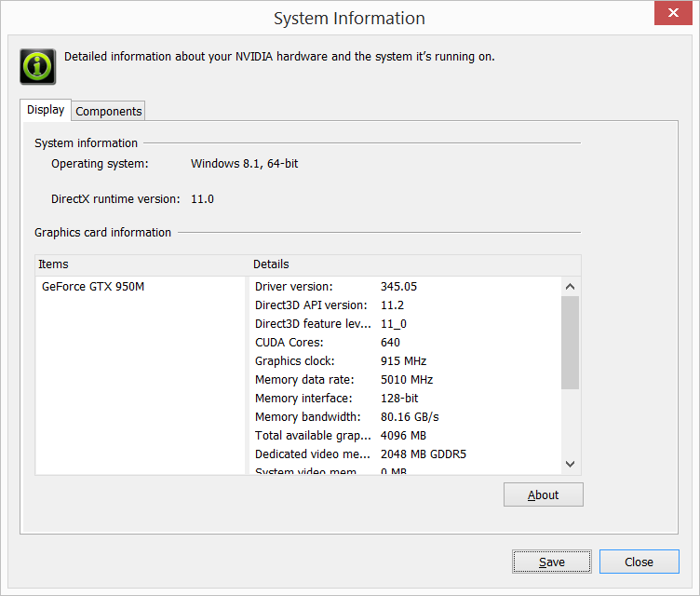Click the Items column header
The width and height of the screenshot is (700, 596).
(140, 264)
